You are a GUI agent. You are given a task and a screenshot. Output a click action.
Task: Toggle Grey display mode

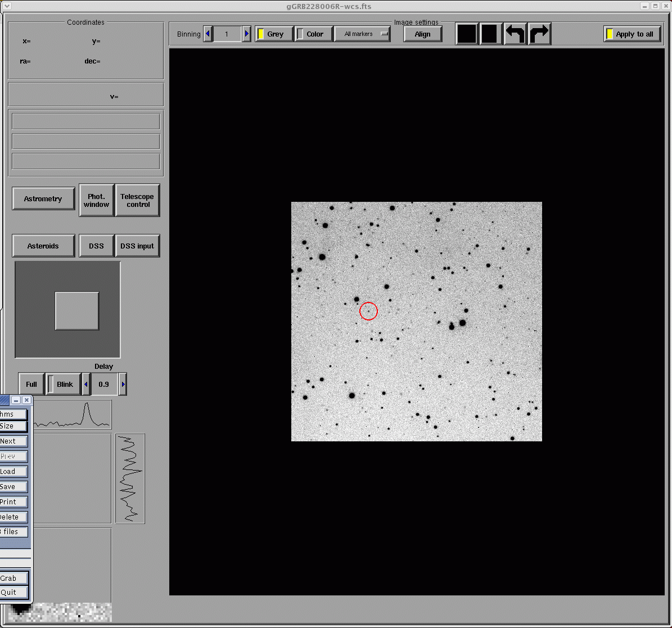(x=274, y=34)
